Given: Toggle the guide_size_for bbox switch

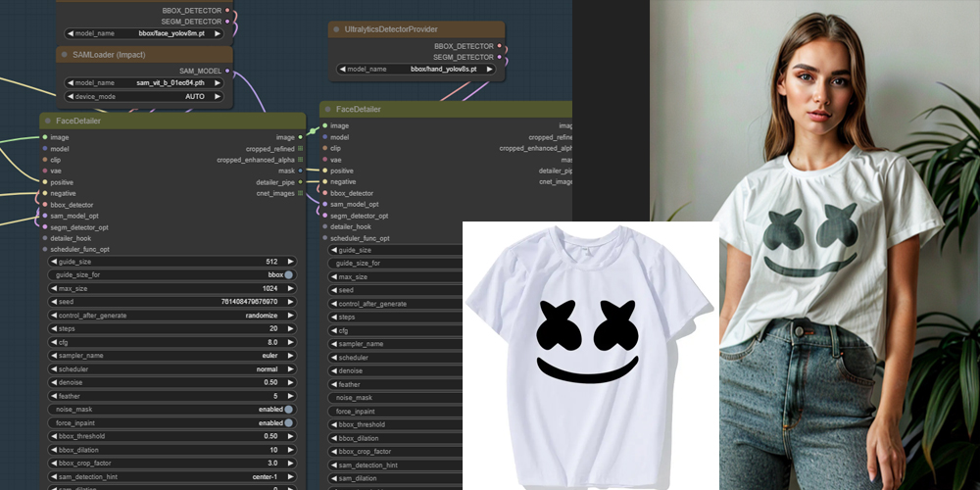Looking at the screenshot, I should pos(289,275).
